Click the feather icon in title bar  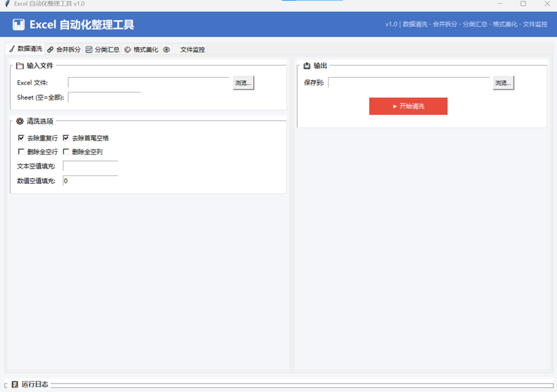tap(7, 3)
